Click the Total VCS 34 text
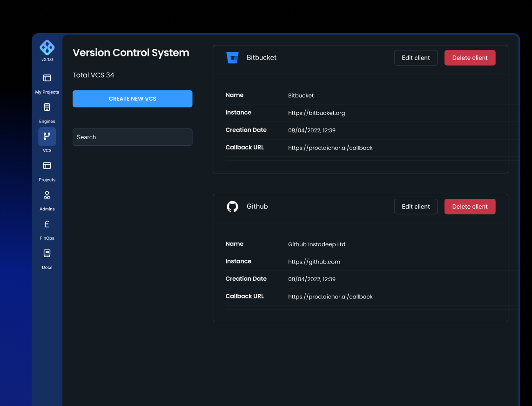The height and width of the screenshot is (406, 532). tap(93, 75)
